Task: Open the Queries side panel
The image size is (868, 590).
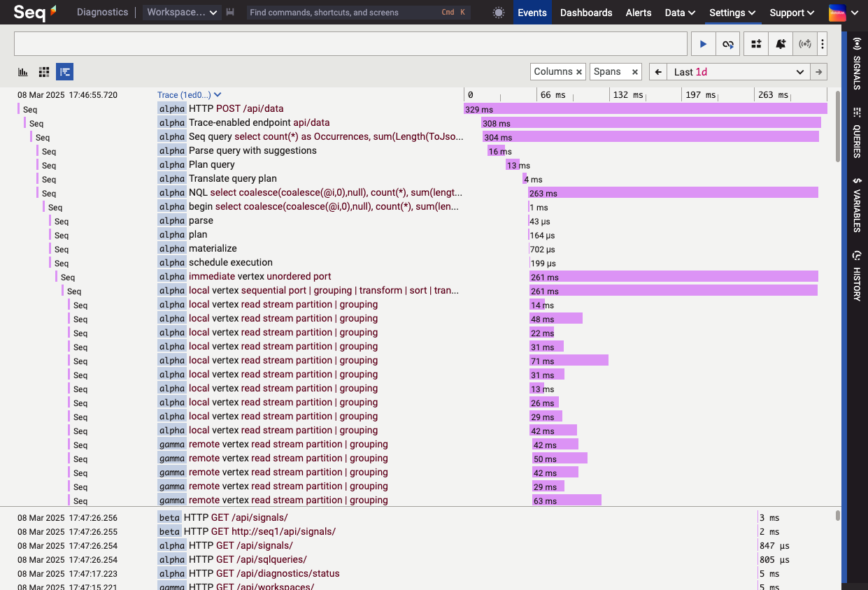Action: pos(857,132)
